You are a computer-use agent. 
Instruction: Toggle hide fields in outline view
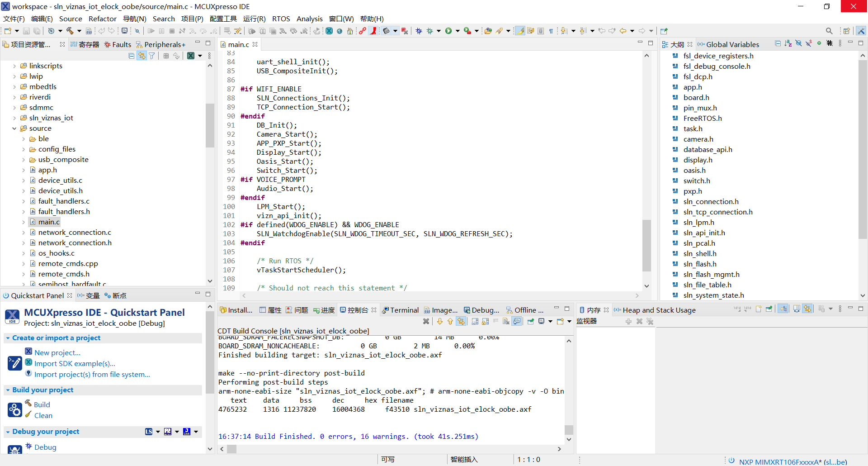coord(798,43)
